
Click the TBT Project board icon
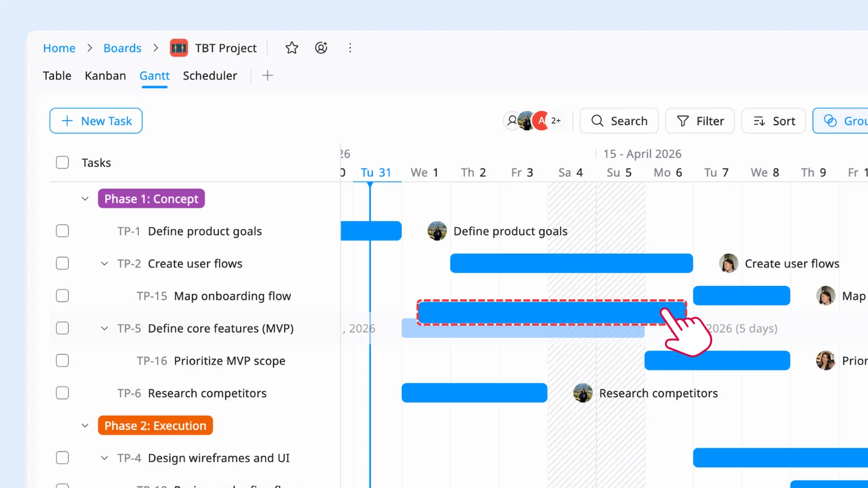[x=179, y=48]
